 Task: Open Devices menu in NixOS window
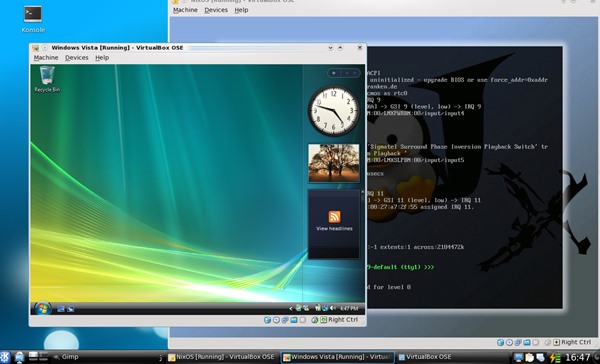coord(216,10)
